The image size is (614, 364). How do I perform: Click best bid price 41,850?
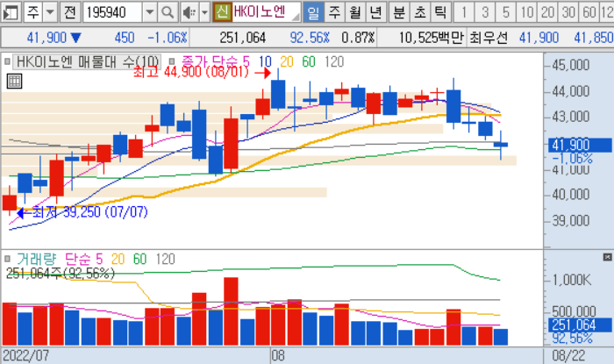tap(593, 38)
